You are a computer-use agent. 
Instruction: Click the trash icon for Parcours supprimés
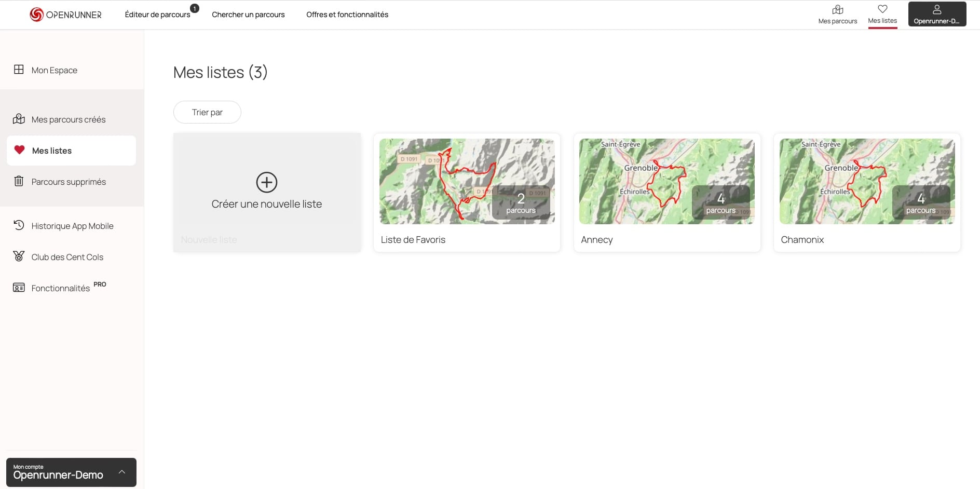(19, 181)
